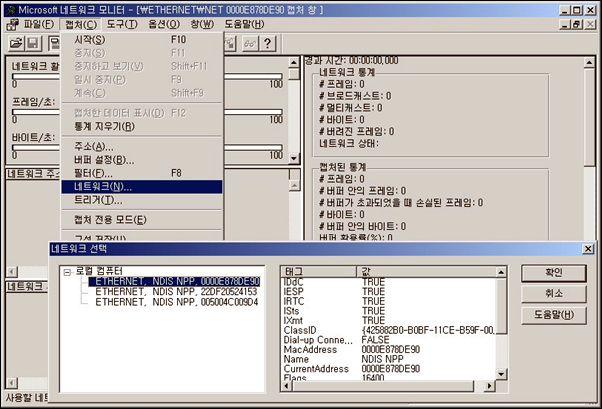Open the 도움말(H) menu
Screen dimensions: 602x409
point(244,25)
